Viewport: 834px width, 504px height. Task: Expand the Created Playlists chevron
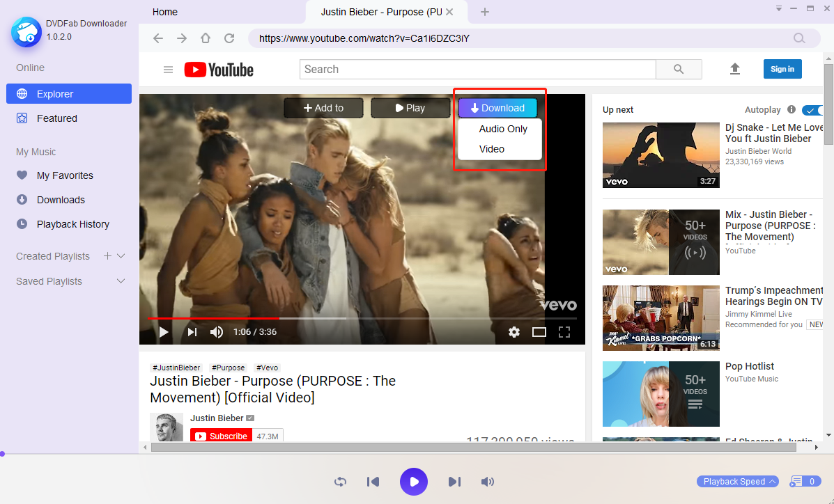tap(121, 256)
